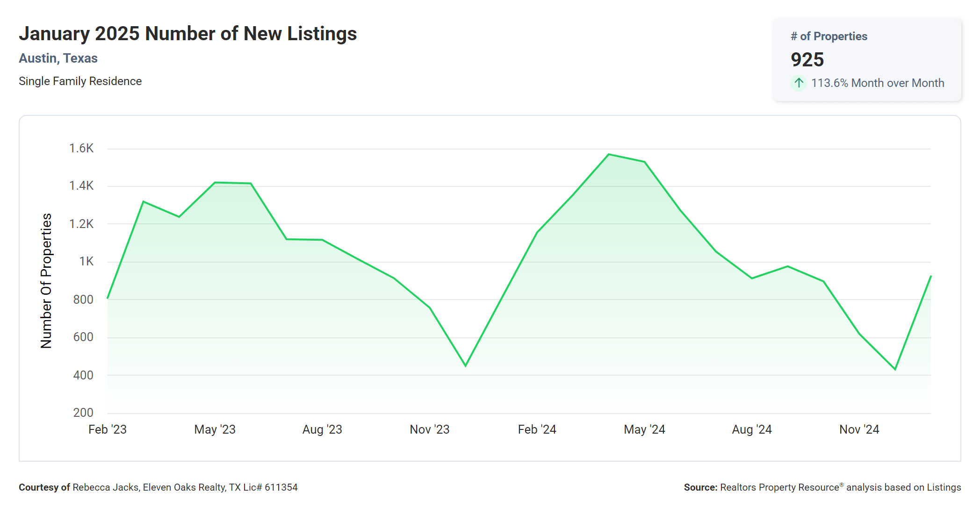Click the 'Single Family Residence' label
The height and width of the screenshot is (514, 980).
coord(80,81)
